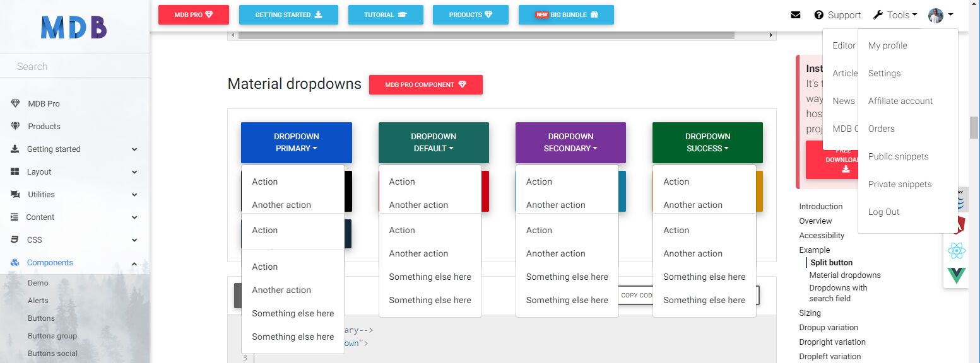Viewport: 980px width, 363px height.
Task: Click the indent icon beside Content
Action: click(15, 217)
